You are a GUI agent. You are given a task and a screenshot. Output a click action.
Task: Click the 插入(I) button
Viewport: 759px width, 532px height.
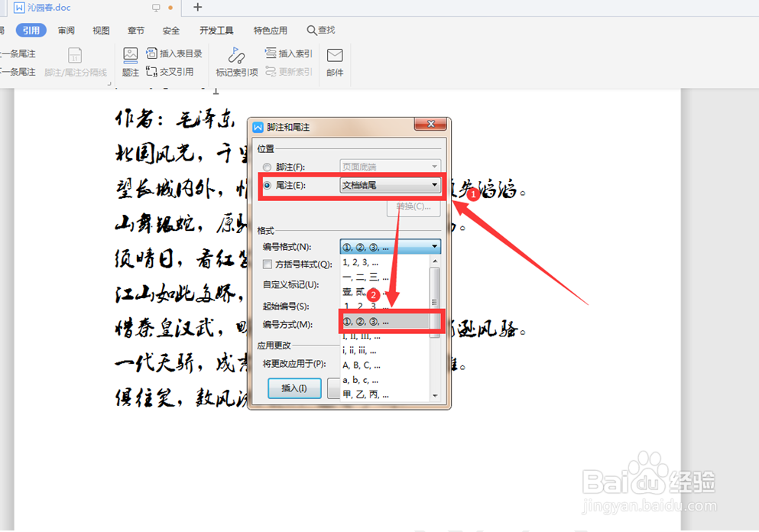coord(294,388)
